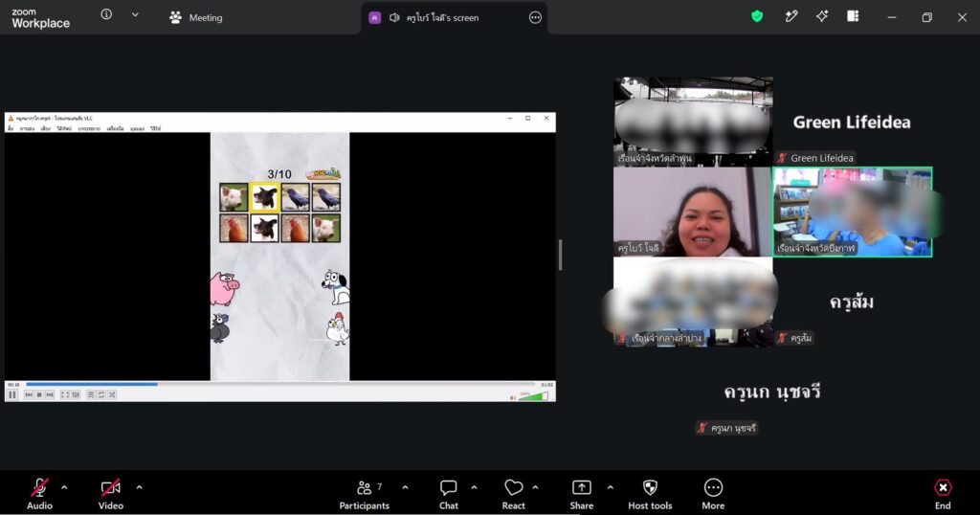Select the Green Lifeidea participant tile
980x515 pixels.
pyautogui.click(x=852, y=122)
